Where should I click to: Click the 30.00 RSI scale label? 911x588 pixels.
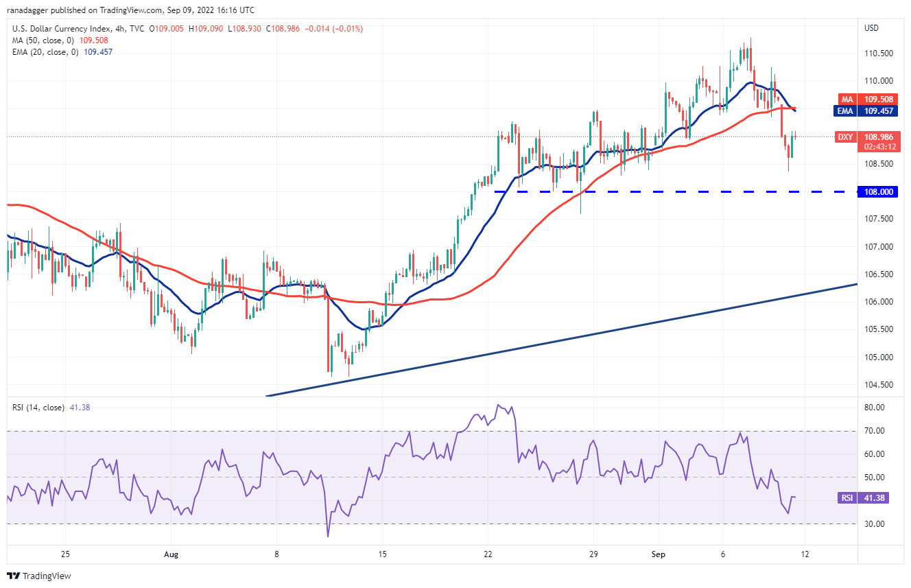click(873, 524)
